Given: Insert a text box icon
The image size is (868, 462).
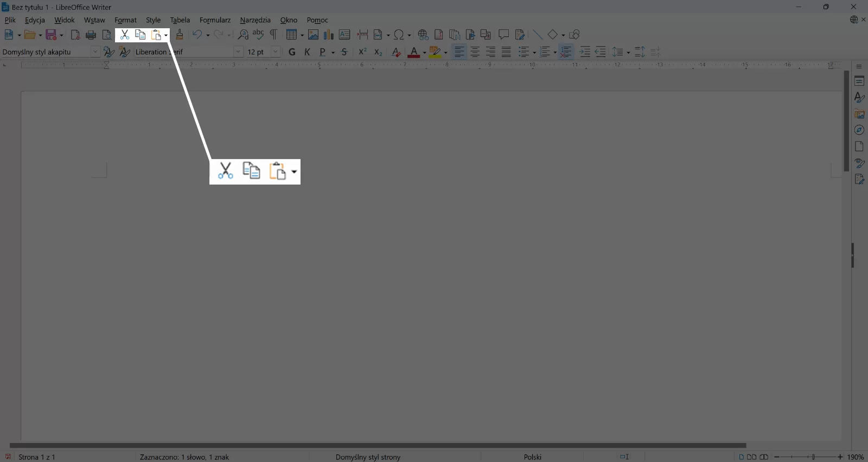Looking at the screenshot, I should 344,35.
